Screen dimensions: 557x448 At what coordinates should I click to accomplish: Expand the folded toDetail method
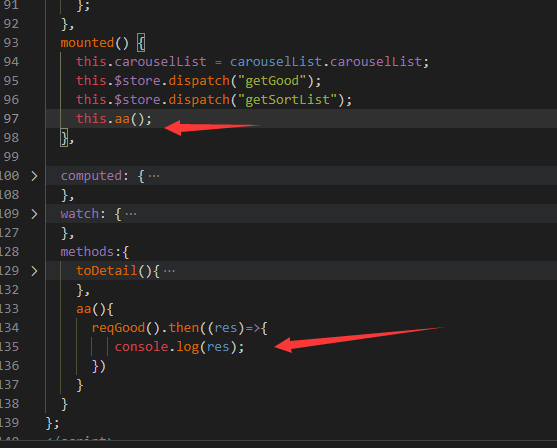(34, 271)
